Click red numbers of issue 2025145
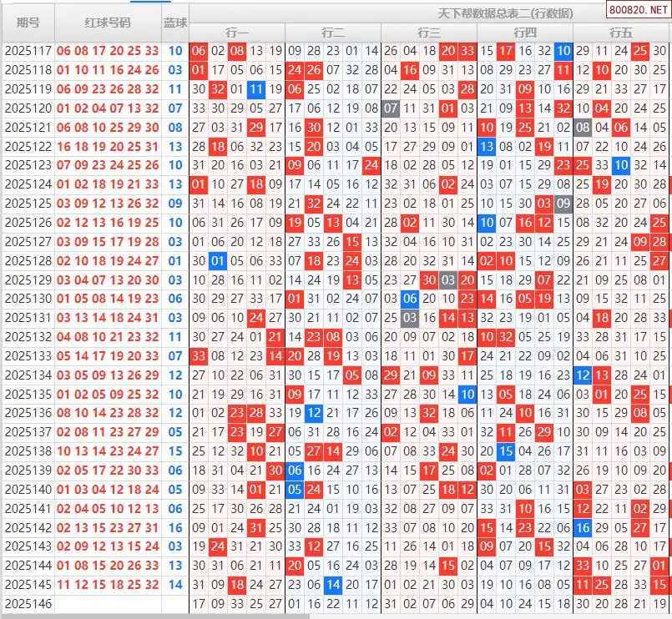Viewport: 672px width, 619px height. tap(108, 585)
